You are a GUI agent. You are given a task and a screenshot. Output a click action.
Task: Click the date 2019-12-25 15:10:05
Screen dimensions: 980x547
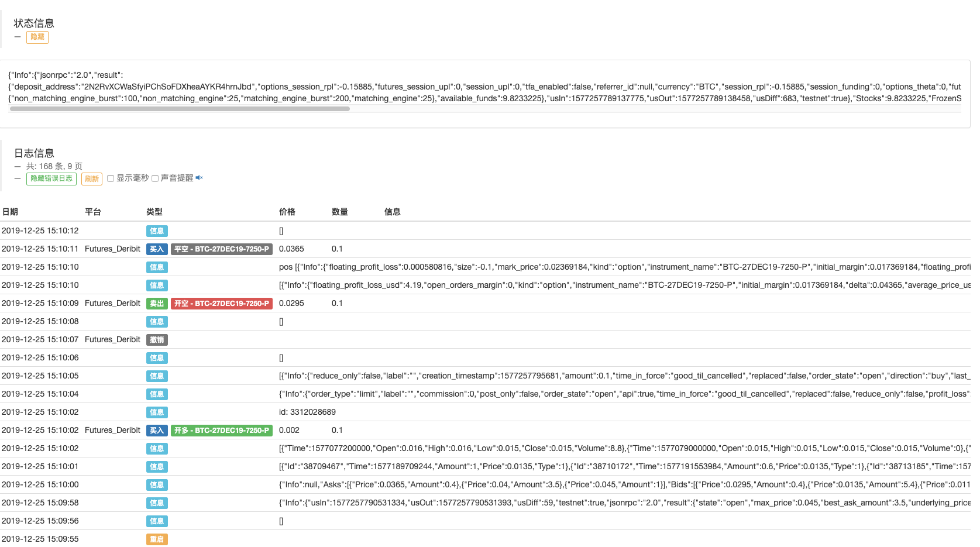pyautogui.click(x=40, y=376)
